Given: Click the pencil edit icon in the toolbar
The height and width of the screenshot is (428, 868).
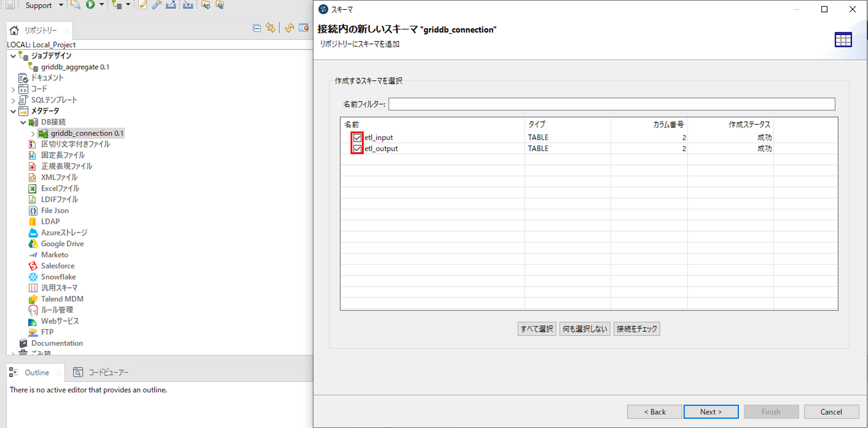Looking at the screenshot, I should [143, 4].
